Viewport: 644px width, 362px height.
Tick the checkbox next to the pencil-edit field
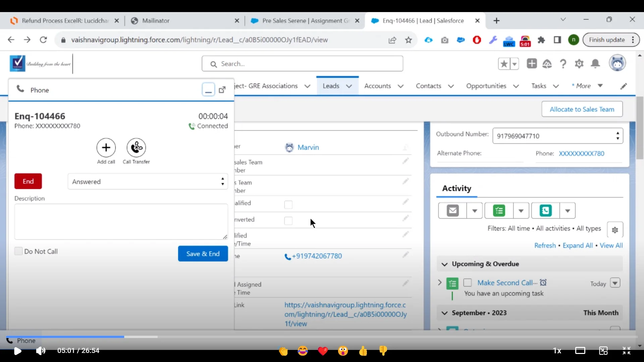click(x=288, y=204)
